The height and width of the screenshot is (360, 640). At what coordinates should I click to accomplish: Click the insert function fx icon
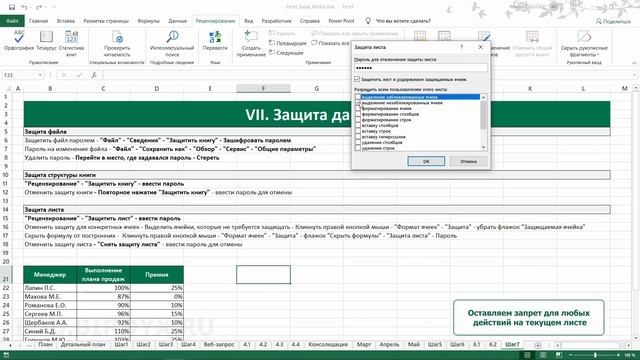point(94,75)
